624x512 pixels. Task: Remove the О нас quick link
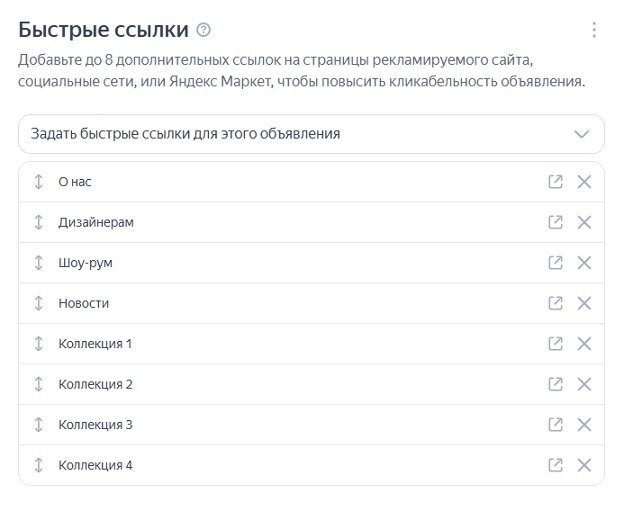pyautogui.click(x=585, y=182)
